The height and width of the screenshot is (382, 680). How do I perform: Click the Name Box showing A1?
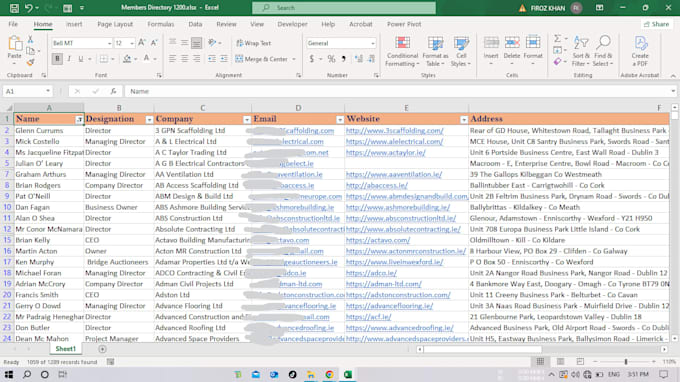pyautogui.click(x=27, y=91)
